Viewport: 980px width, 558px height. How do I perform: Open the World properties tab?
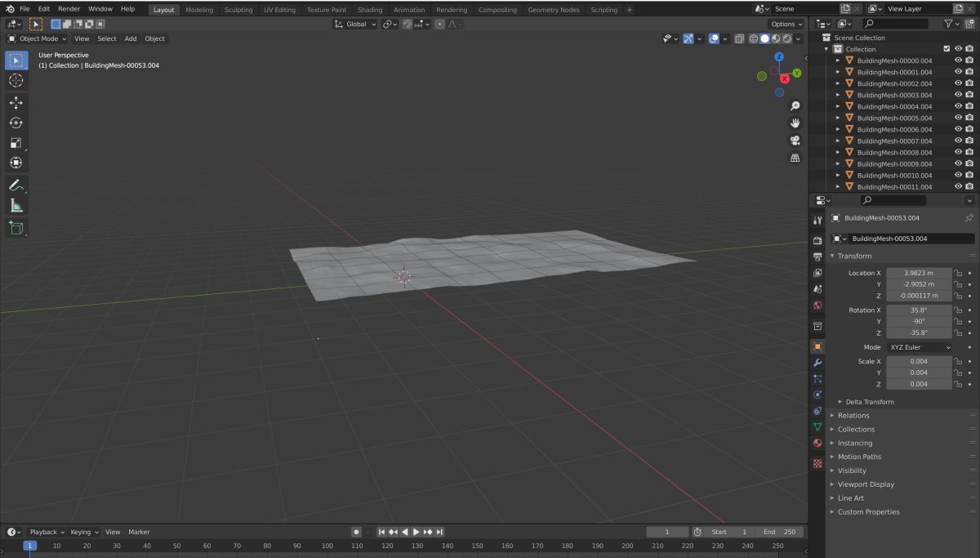[x=817, y=306]
